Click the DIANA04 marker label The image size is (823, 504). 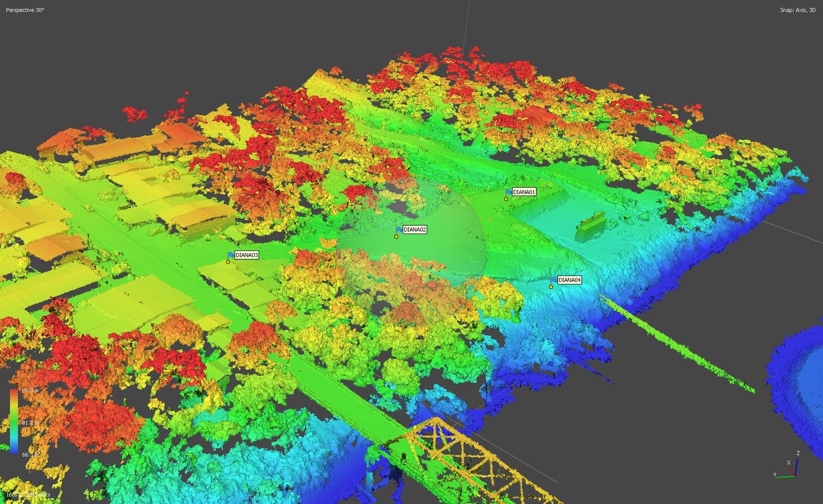(x=569, y=280)
